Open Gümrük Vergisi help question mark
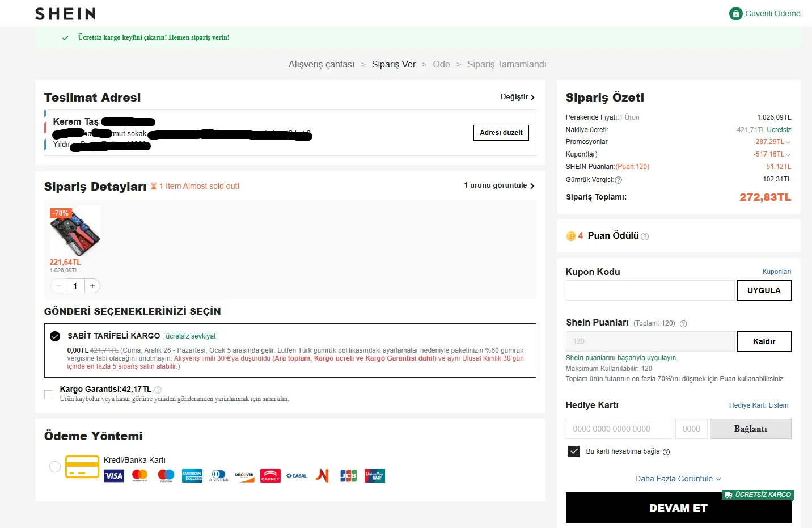The image size is (812, 528). 619,180
